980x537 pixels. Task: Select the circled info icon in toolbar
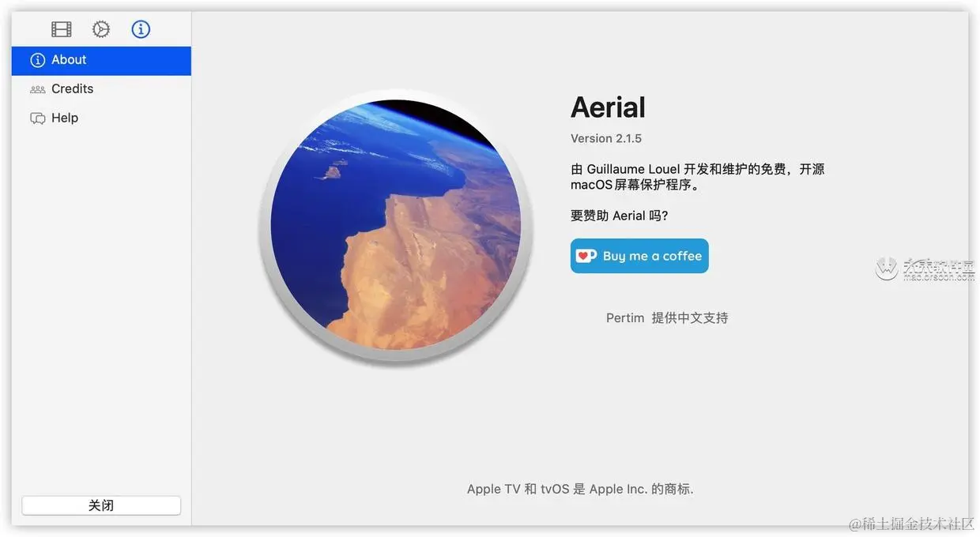point(141,29)
